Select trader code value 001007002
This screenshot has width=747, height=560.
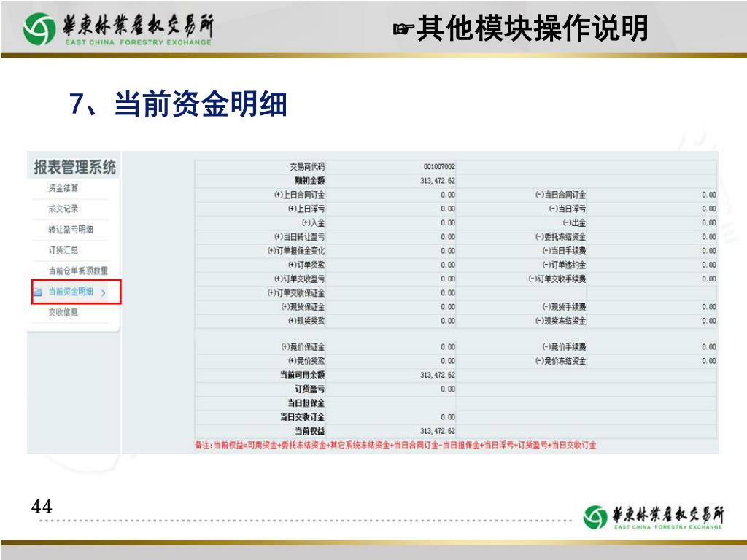click(x=439, y=167)
